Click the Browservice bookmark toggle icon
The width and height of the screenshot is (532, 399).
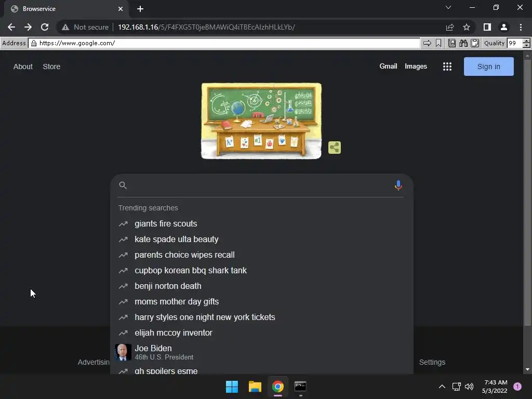(x=438, y=43)
